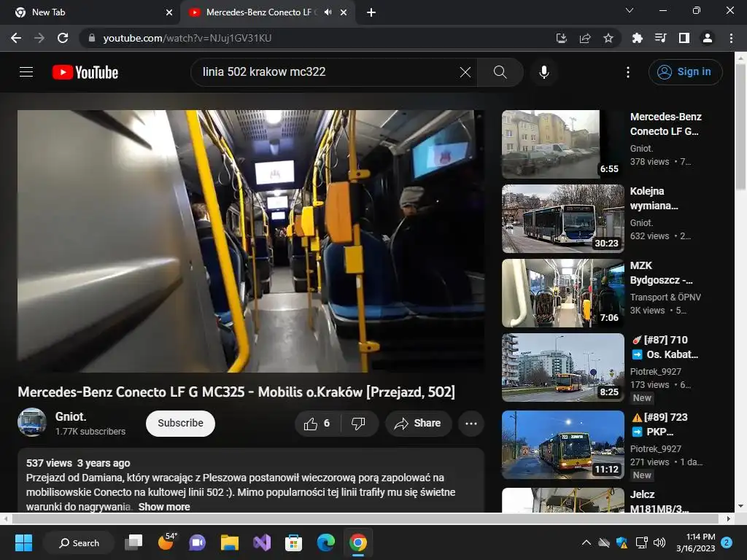The image size is (747, 560).
Task: Toggle Chrome side panel
Action: [684, 38]
